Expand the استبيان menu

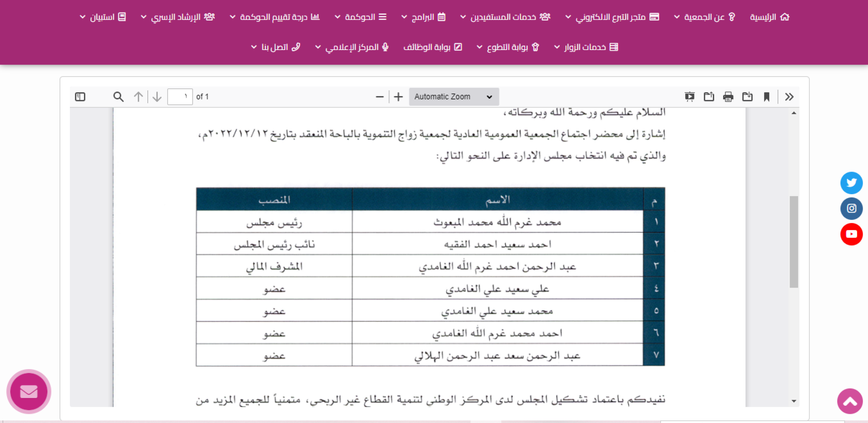click(x=103, y=17)
